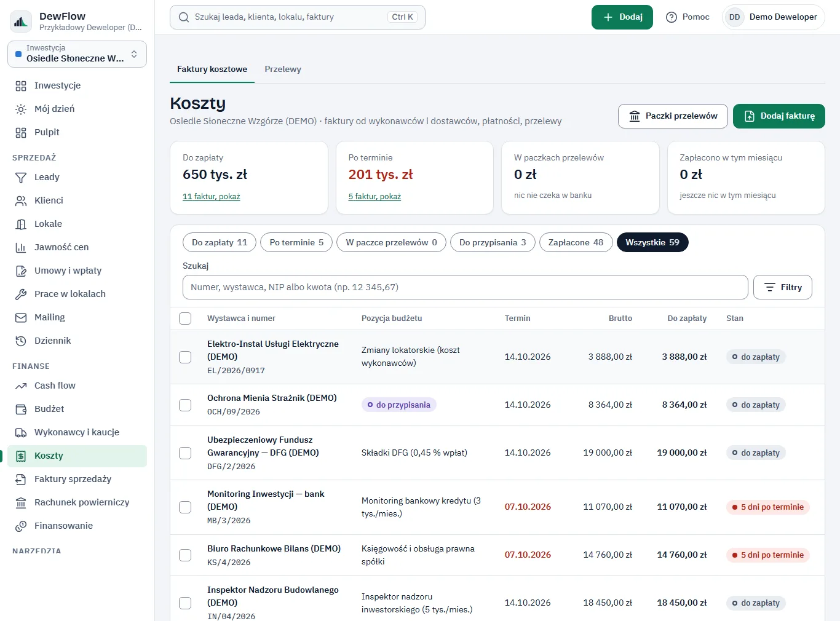This screenshot has height=621, width=840.
Task: Click the DewFlow logo icon
Action: 21,22
